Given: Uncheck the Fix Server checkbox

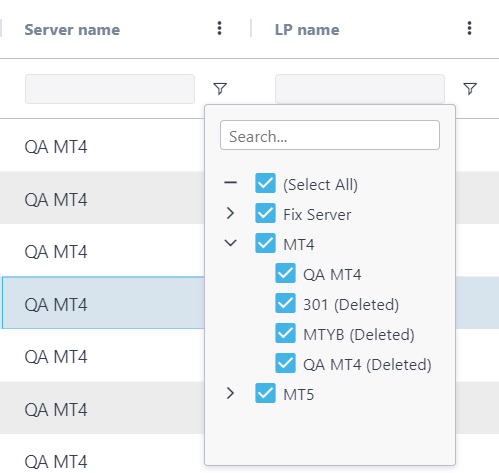Looking at the screenshot, I should pos(265,213).
